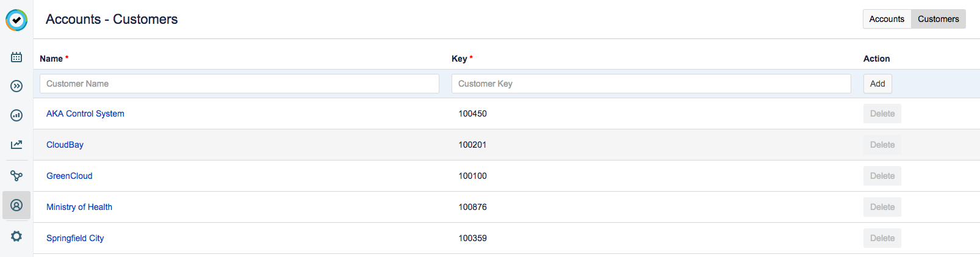Select the Customers tab
The height and width of the screenshot is (257, 980).
pyautogui.click(x=938, y=19)
